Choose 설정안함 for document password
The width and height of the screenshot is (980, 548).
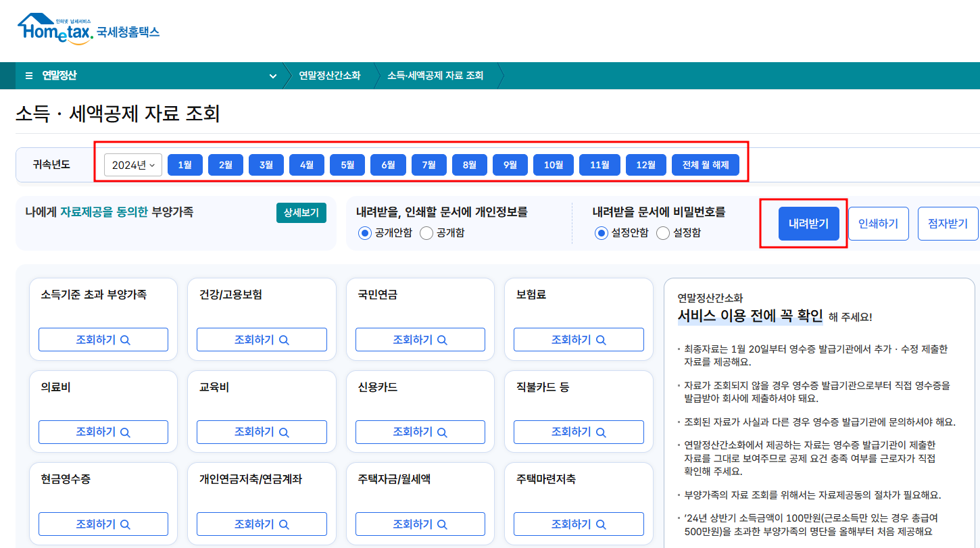622,232
